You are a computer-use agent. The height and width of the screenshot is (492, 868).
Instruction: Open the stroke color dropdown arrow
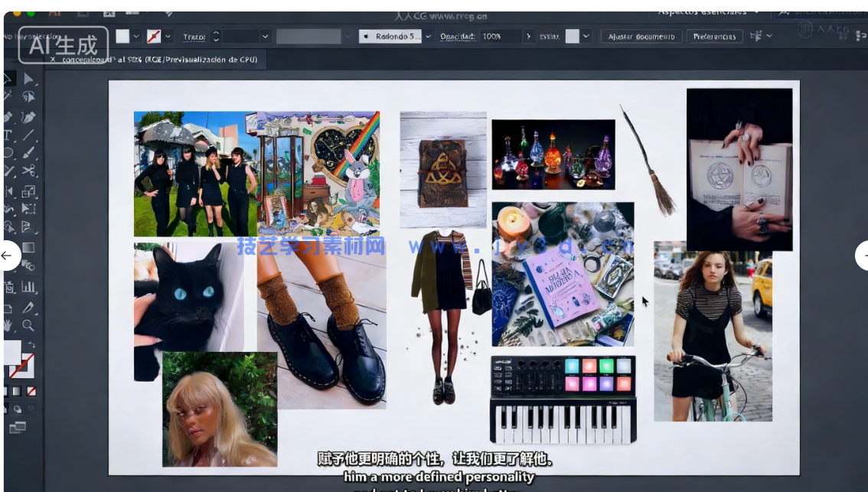pos(168,36)
